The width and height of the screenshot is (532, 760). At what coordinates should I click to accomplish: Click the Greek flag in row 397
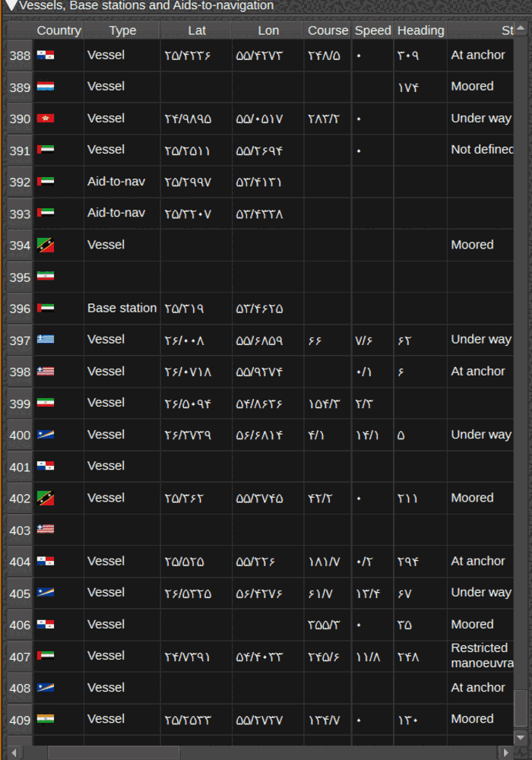tap(46, 339)
